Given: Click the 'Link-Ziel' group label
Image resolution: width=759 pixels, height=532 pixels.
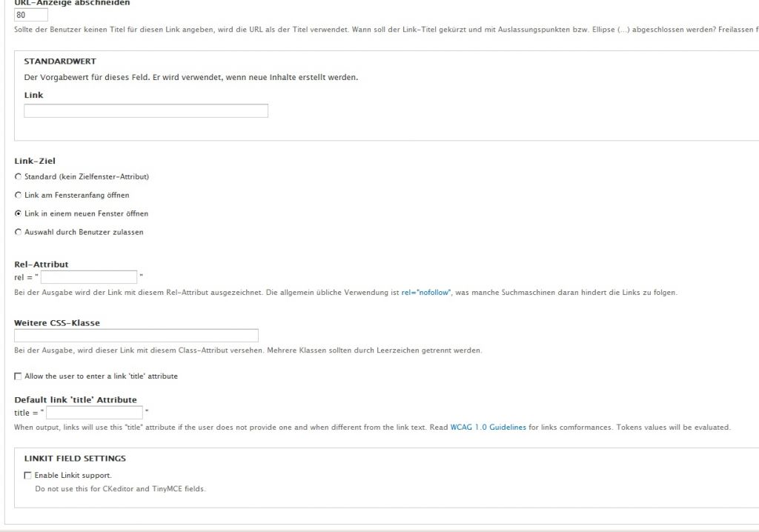Looking at the screenshot, I should click(x=35, y=161).
